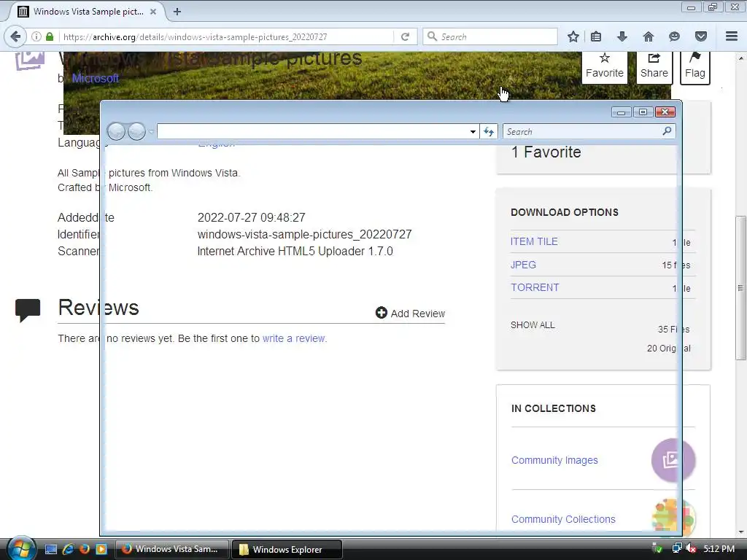Open the Community Collections link

point(563,519)
